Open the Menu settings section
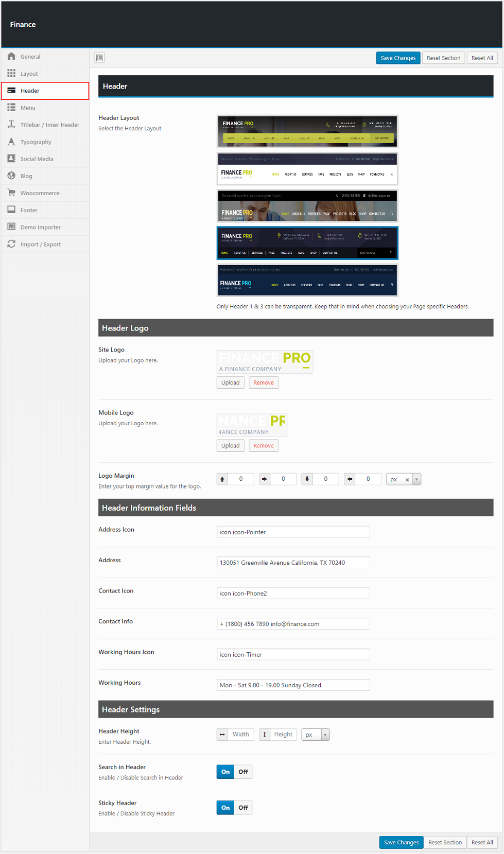 point(28,108)
